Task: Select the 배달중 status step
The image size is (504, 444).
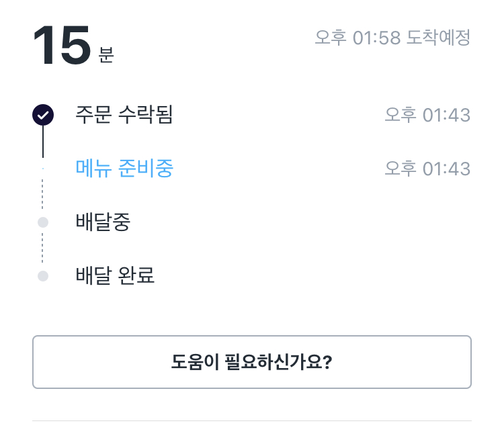Action: pos(103,222)
